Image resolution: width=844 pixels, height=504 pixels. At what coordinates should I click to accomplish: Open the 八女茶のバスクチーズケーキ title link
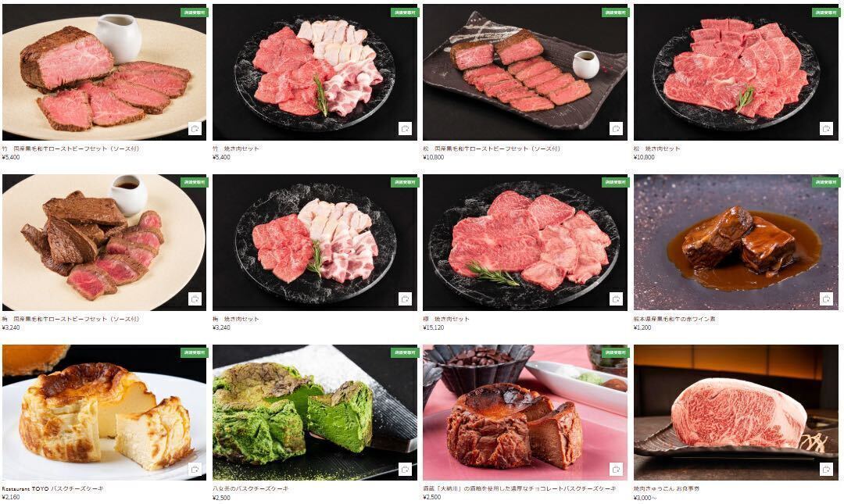(250, 489)
